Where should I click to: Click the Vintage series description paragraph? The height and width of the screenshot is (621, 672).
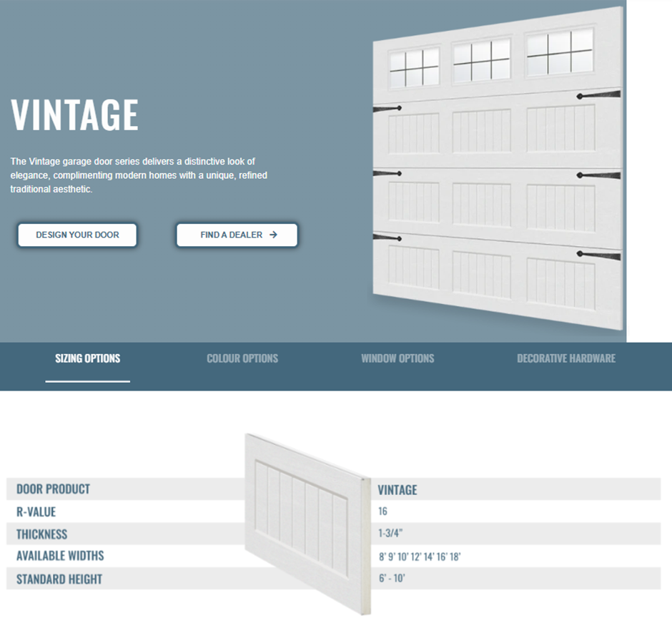click(139, 175)
